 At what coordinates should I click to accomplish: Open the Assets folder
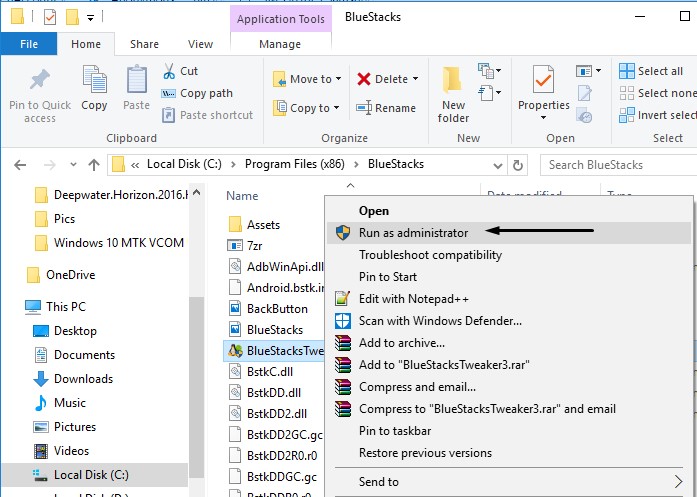(254, 225)
